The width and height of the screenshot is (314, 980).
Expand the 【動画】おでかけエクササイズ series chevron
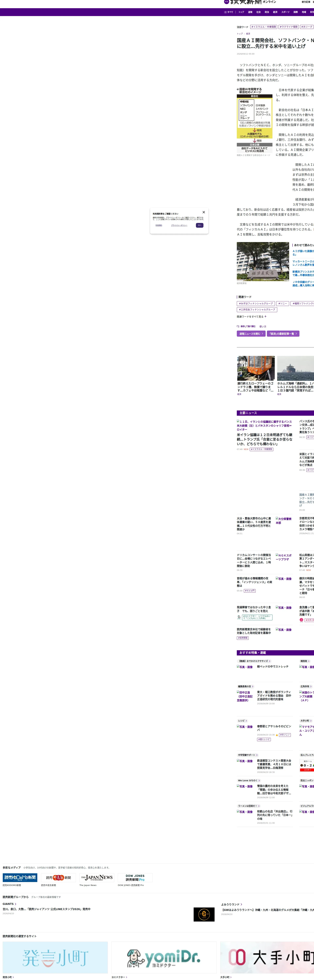(x=270, y=661)
